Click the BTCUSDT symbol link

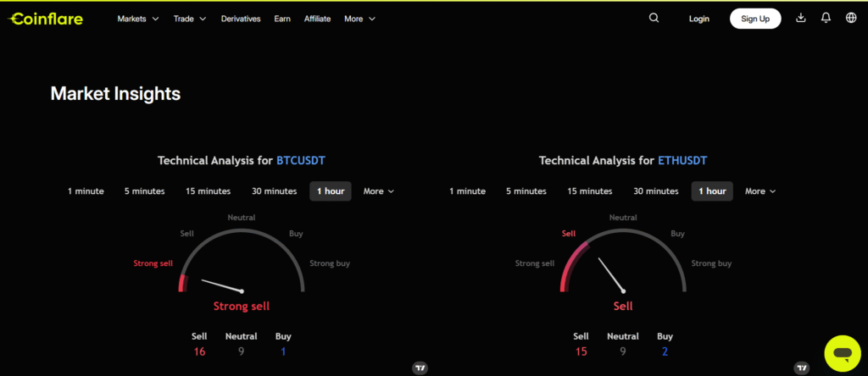point(301,160)
